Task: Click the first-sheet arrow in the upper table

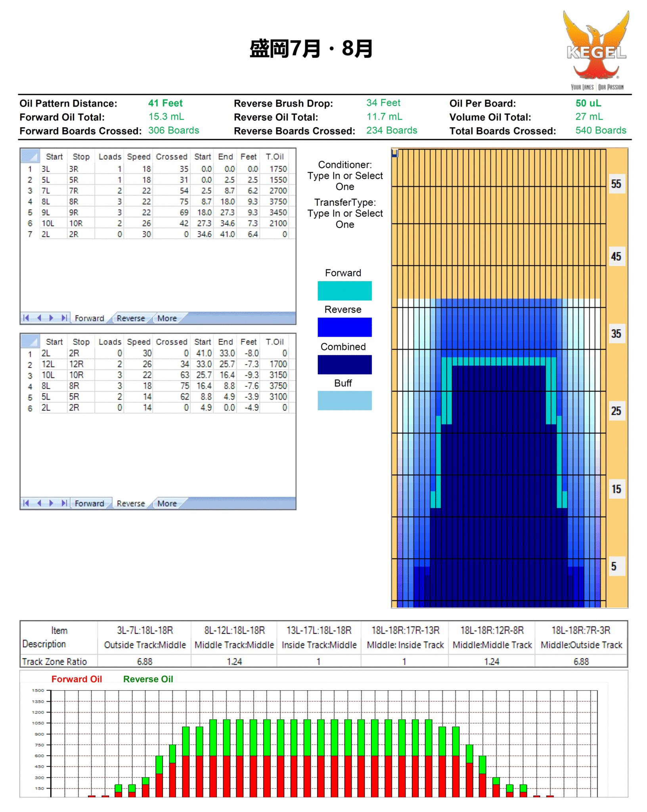Action: [26, 318]
